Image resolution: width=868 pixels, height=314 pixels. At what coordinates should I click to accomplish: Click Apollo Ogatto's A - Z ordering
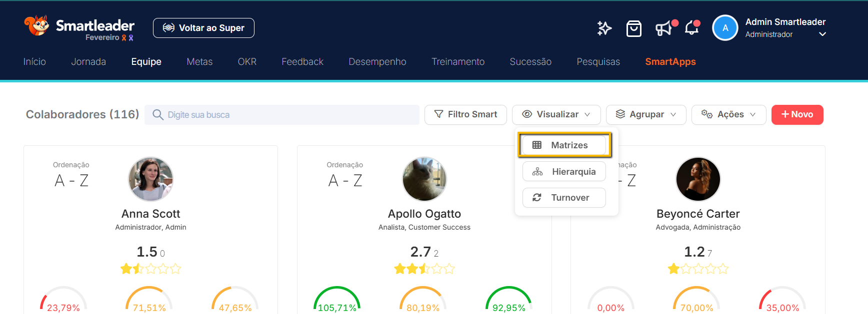pos(345,180)
